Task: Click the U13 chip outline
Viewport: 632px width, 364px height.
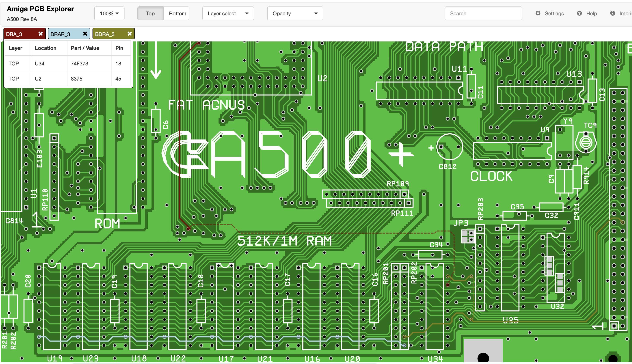Action: (541, 95)
